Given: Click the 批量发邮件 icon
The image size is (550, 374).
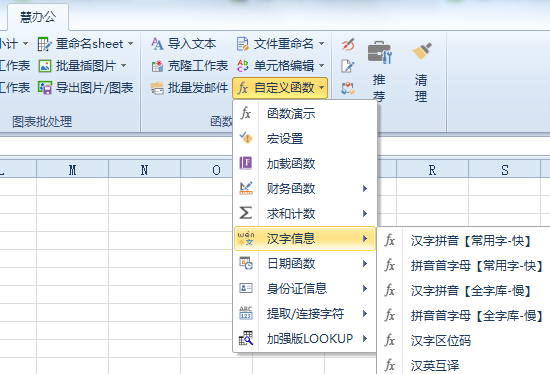Looking at the screenshot, I should point(157,88).
